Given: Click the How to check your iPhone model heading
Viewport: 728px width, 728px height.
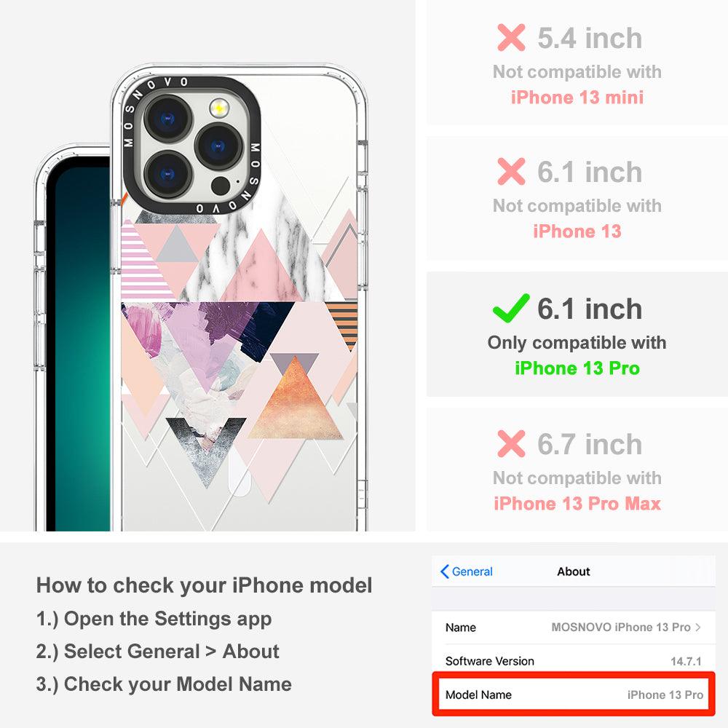Looking at the screenshot, I should pyautogui.click(x=205, y=585).
